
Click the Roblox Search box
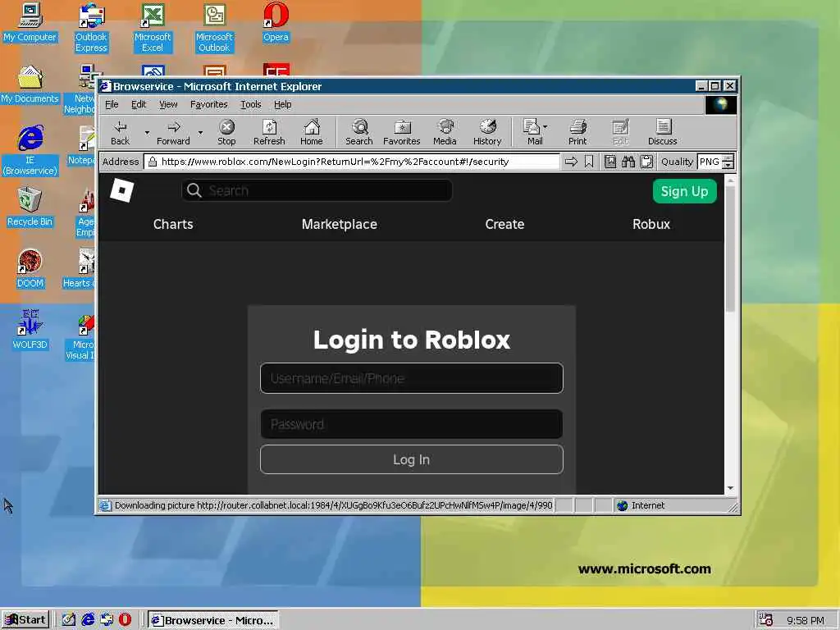tap(317, 190)
